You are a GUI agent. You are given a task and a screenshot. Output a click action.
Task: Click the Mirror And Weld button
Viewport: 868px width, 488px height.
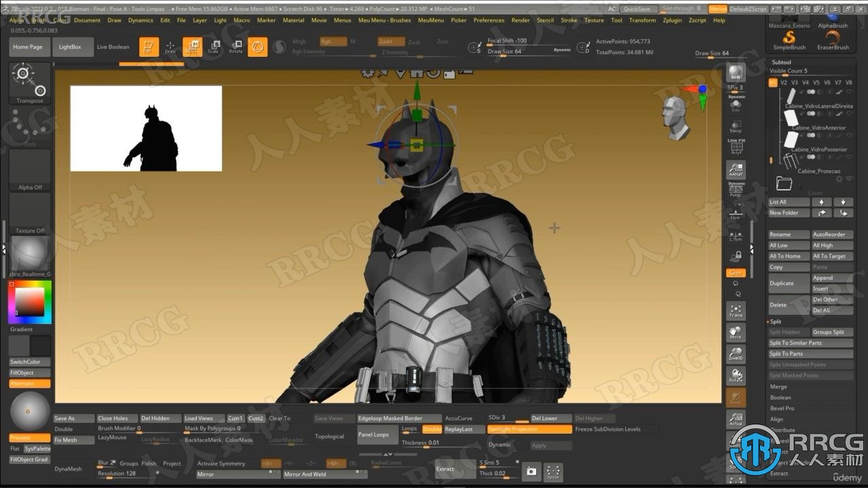(x=325, y=474)
